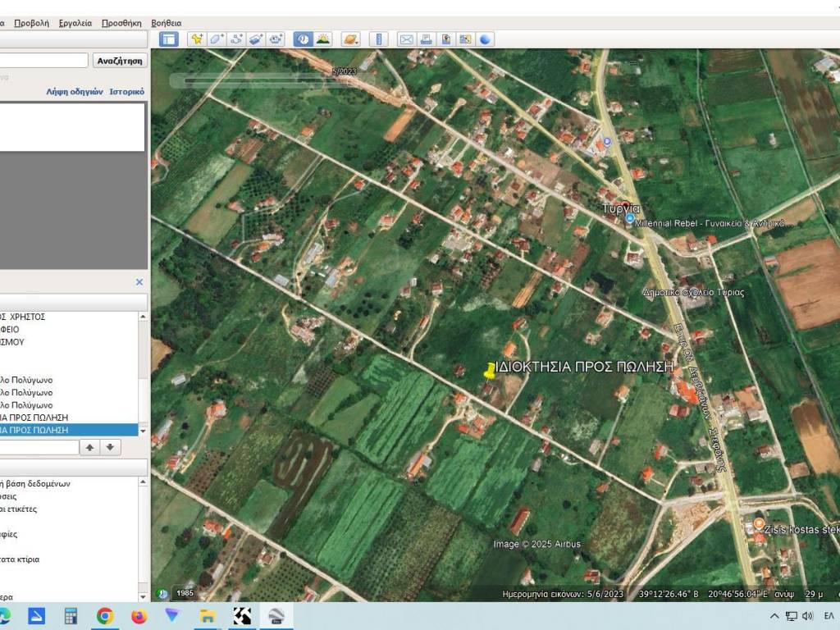Select the Add Polygon tool
The image size is (840, 630).
pyautogui.click(x=216, y=39)
